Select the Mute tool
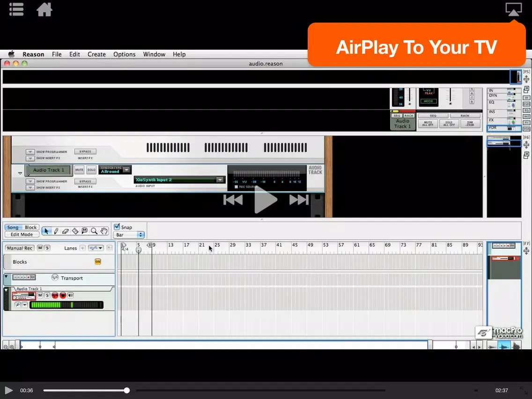 pyautogui.click(x=84, y=231)
